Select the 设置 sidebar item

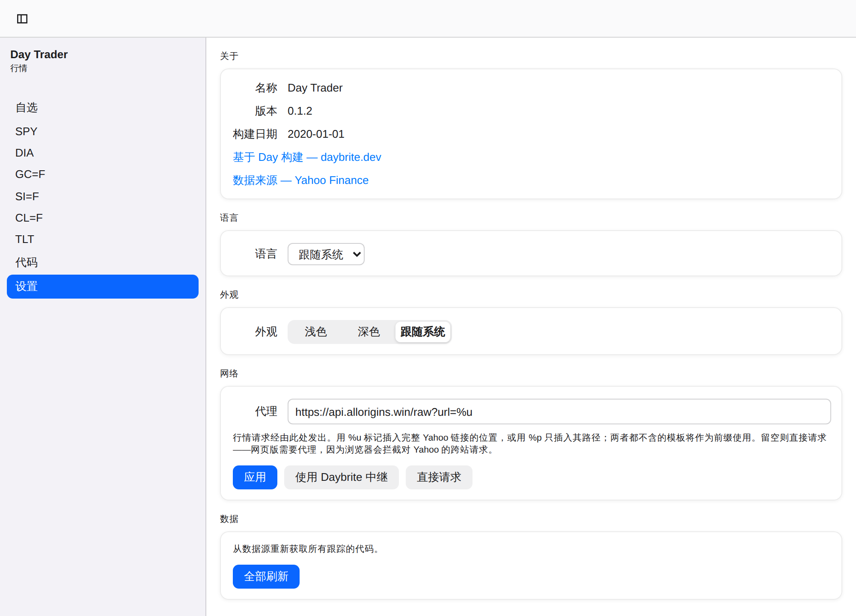[103, 287]
